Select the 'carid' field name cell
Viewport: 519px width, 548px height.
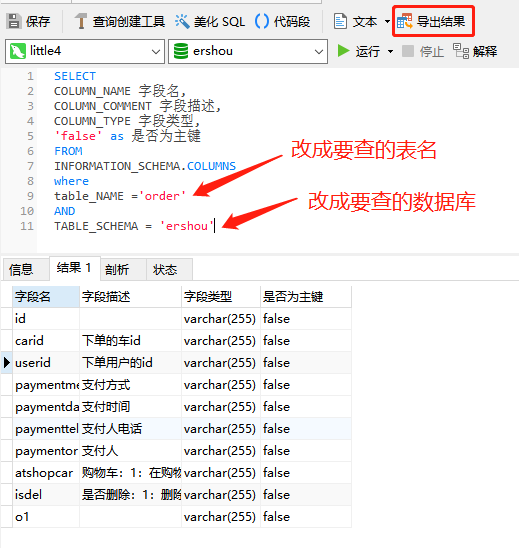tap(46, 341)
